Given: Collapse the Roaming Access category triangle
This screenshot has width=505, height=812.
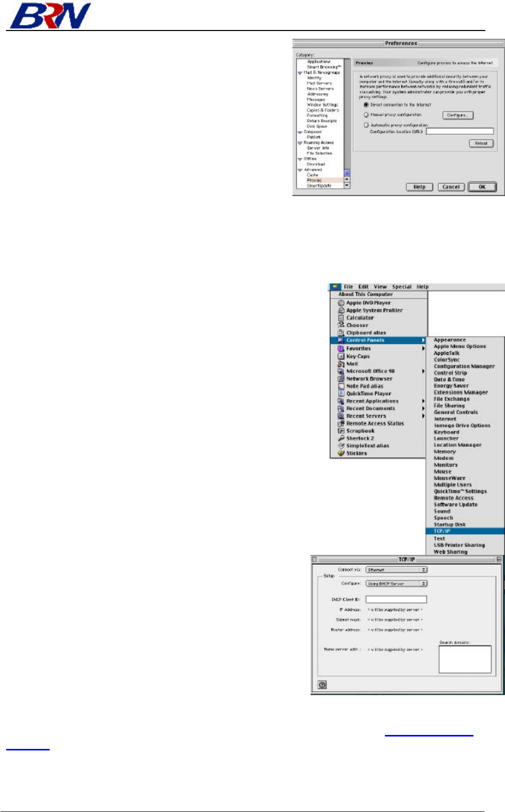Looking at the screenshot, I should (300, 143).
